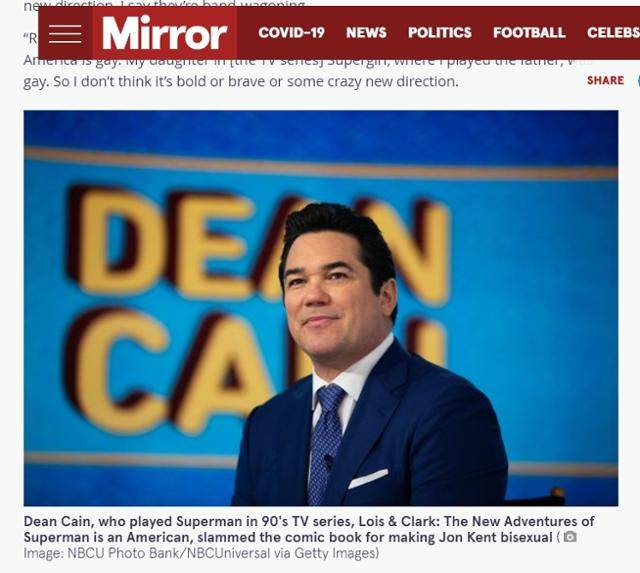Click the partially visible blue share icon

click(x=638, y=80)
